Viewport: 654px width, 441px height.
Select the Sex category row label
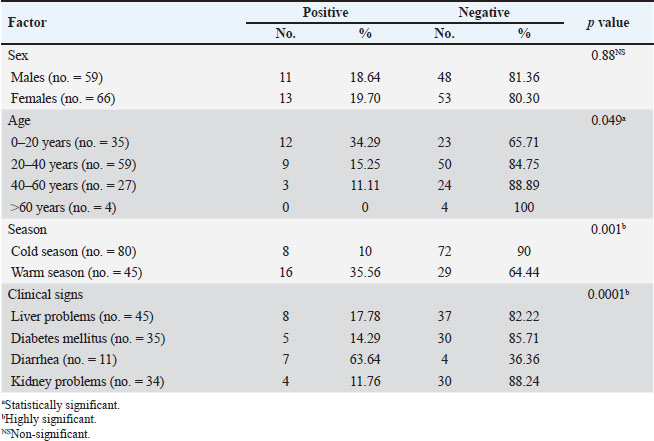coord(18,56)
